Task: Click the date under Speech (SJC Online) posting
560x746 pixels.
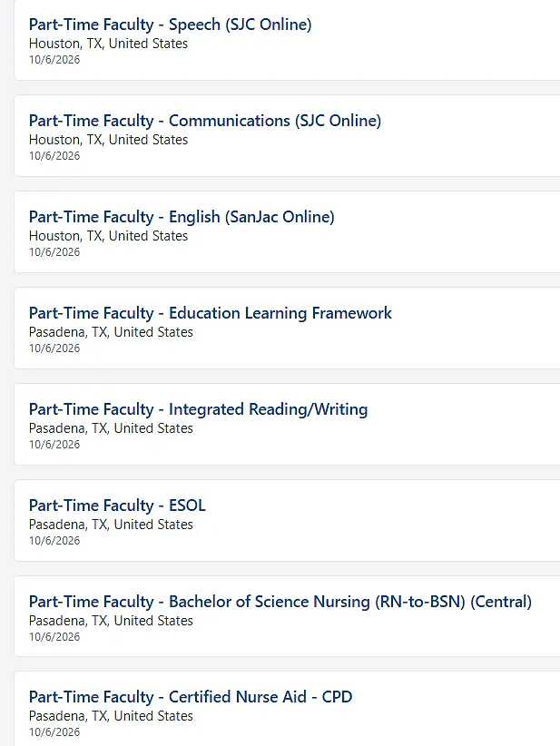Action: [54, 60]
